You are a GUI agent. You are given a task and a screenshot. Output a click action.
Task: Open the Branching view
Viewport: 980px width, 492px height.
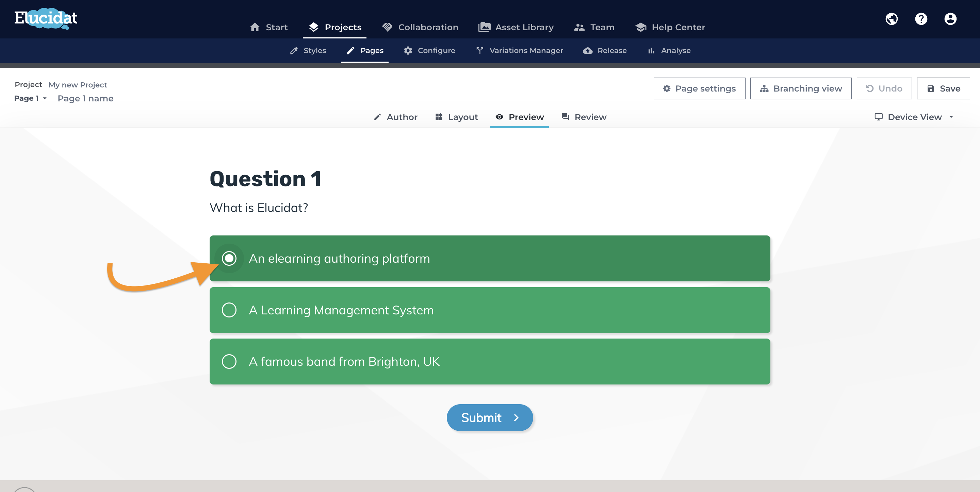[801, 88]
